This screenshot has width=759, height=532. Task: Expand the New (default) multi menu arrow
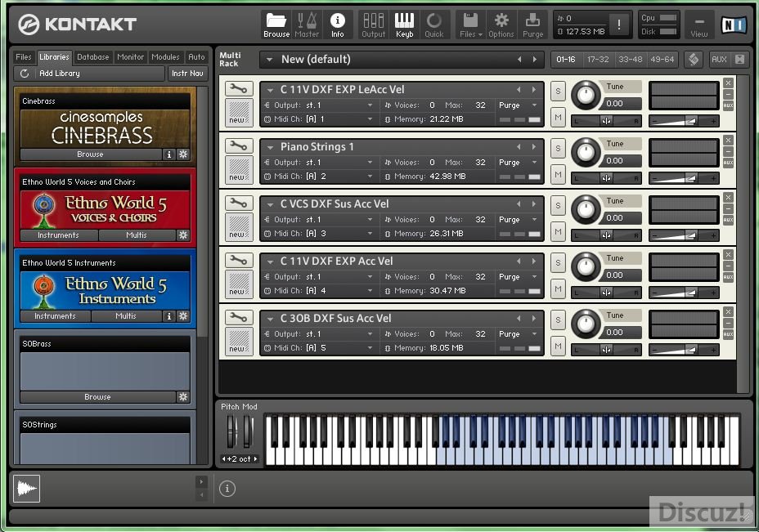click(269, 60)
